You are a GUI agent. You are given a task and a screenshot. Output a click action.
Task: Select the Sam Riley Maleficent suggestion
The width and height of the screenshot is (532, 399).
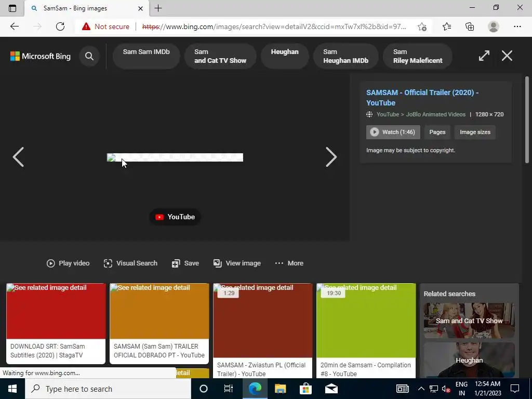418,56
